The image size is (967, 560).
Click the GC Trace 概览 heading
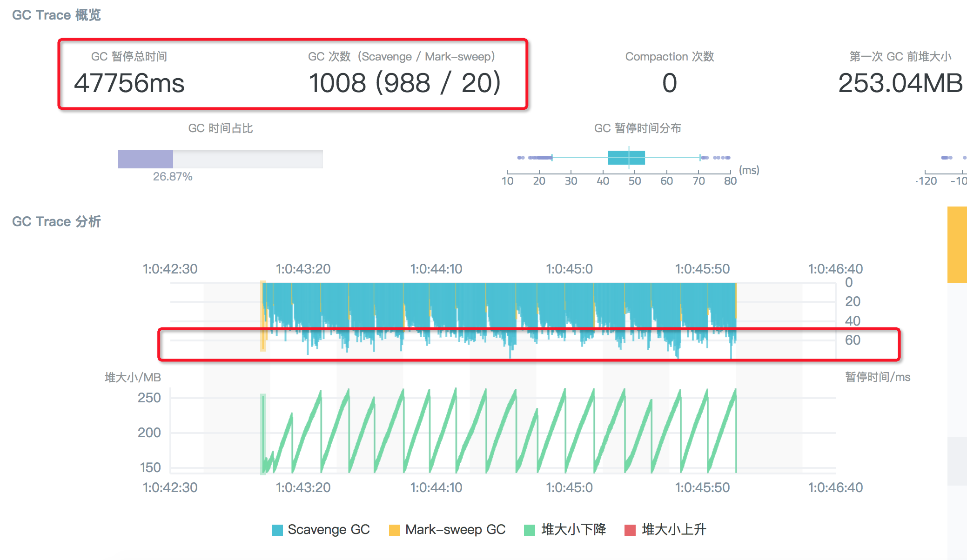point(56,15)
